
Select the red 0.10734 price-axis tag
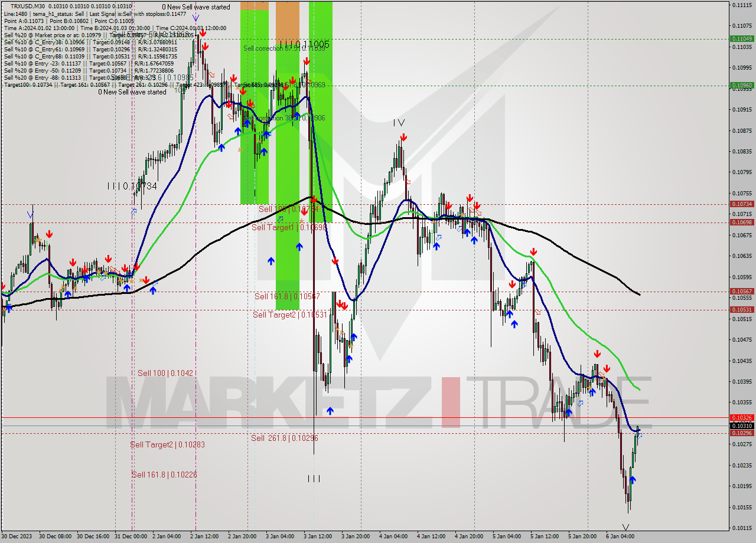coord(742,204)
